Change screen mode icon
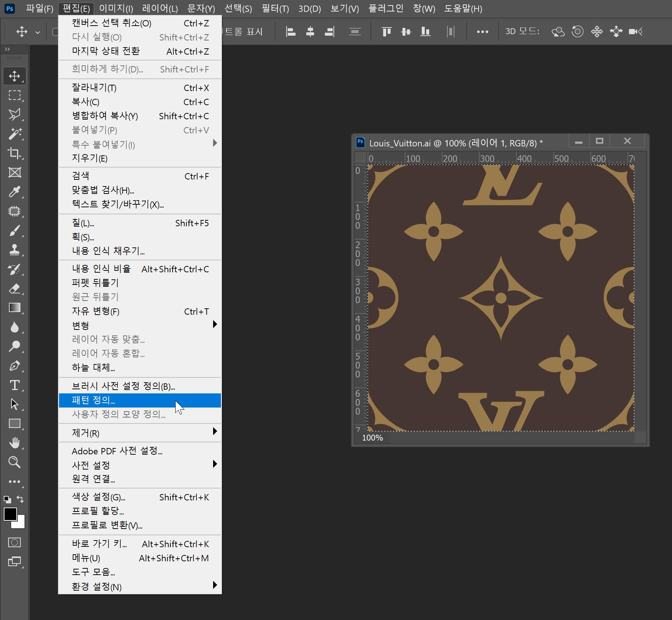672x620 pixels. click(x=14, y=562)
